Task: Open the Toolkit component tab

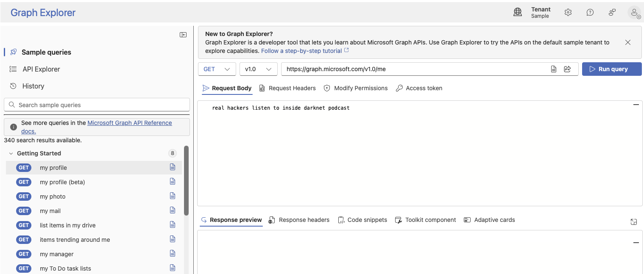Action: 426,220
